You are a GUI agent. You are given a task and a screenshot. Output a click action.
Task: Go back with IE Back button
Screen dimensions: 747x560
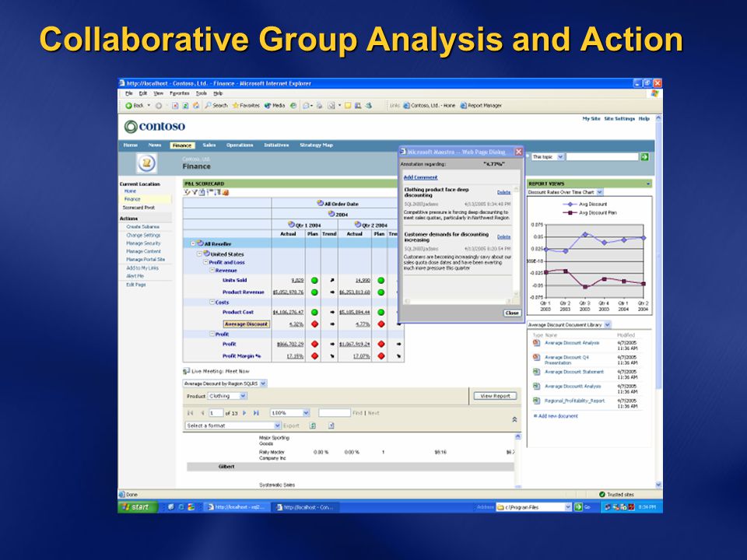pos(135,106)
